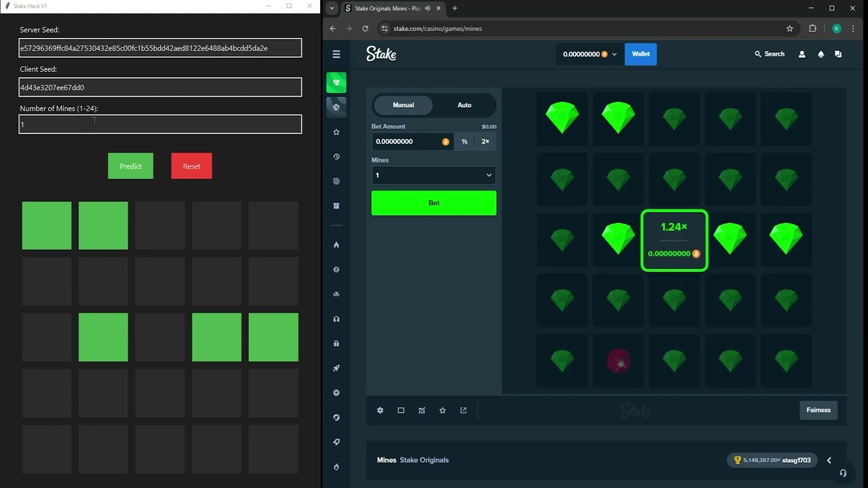
Task: Open the Chrome profile avatar K
Action: tap(837, 28)
